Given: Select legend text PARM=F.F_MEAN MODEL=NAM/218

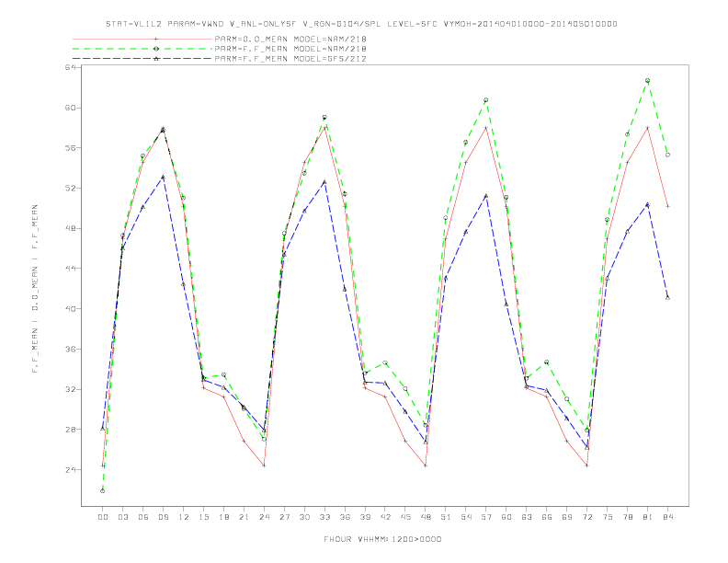Looking at the screenshot, I should coord(290,49).
